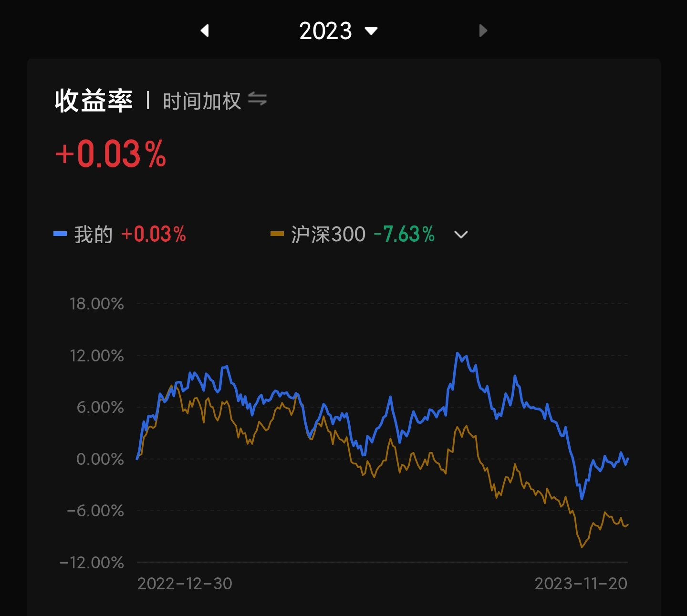687x616 pixels.
Task: Switch the 时间加权 calculation method label
Action: 202,101
